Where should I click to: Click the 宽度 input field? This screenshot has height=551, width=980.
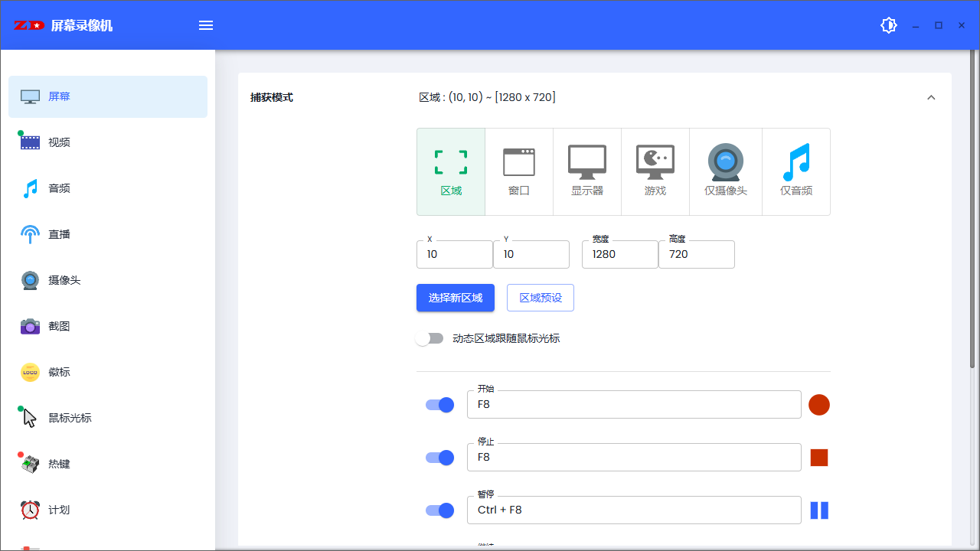pos(619,254)
